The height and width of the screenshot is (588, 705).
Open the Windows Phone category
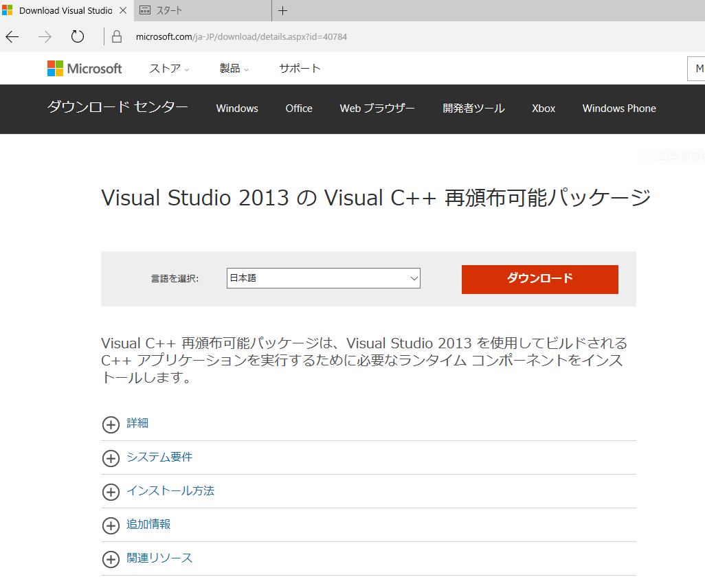coord(619,109)
